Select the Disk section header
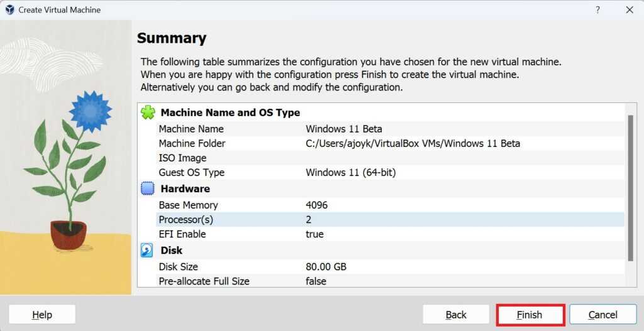Image resolution: width=644 pixels, height=331 pixels. tap(172, 250)
